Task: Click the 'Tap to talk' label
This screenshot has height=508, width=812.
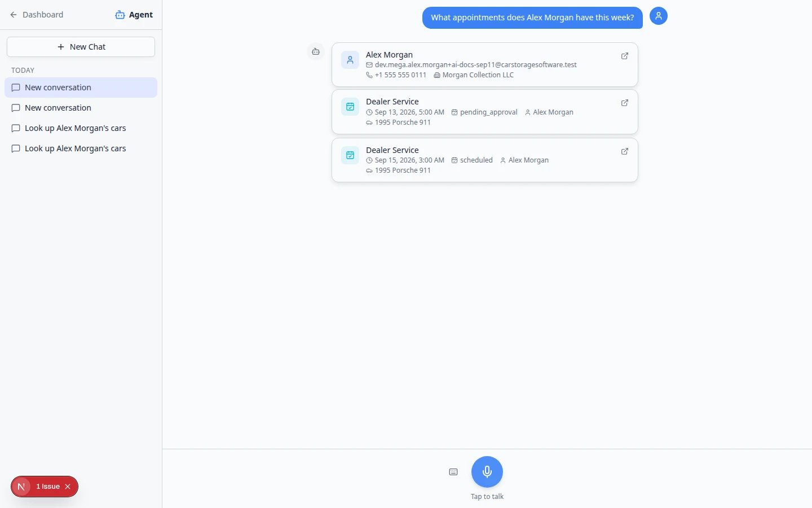Action: pyautogui.click(x=487, y=497)
